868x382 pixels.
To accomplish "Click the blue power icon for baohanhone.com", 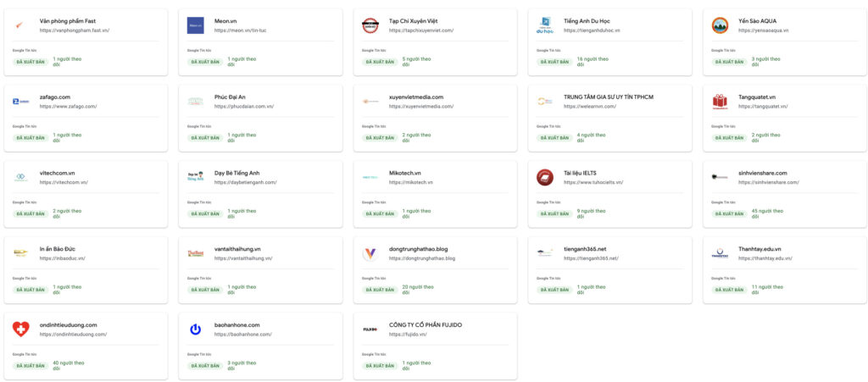I will point(195,329).
